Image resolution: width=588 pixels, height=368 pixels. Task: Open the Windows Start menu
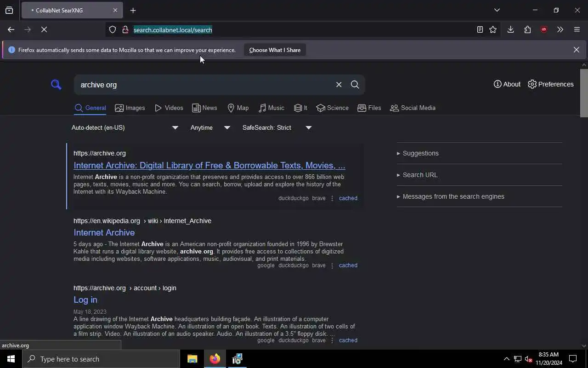point(11,359)
